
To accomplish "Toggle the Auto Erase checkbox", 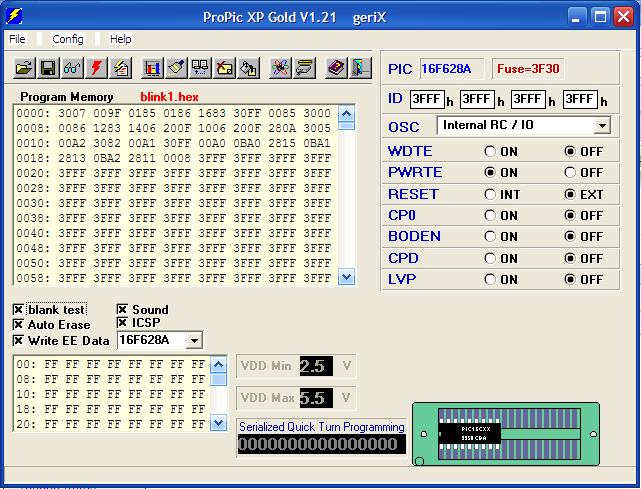I will [x=18, y=325].
